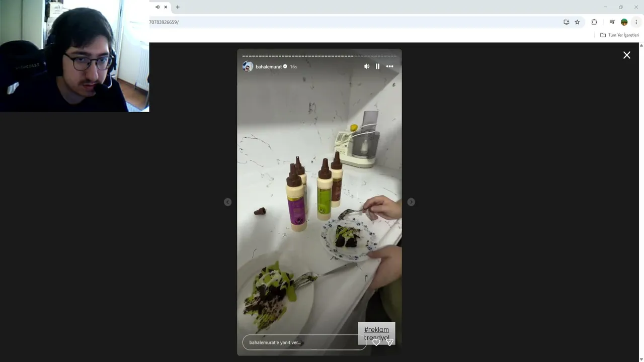Screen dimensions: 644x362
Task: Close the current browser tab
Action: (166, 7)
